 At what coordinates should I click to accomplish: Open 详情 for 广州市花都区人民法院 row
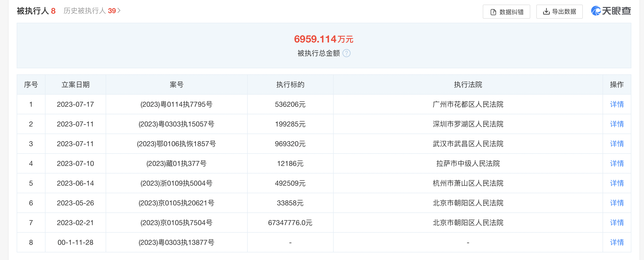pyautogui.click(x=617, y=104)
